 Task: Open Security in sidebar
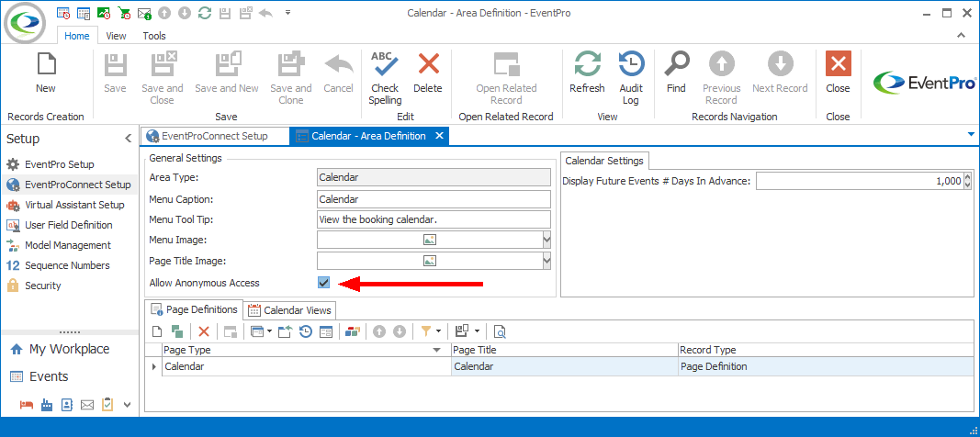(x=42, y=286)
